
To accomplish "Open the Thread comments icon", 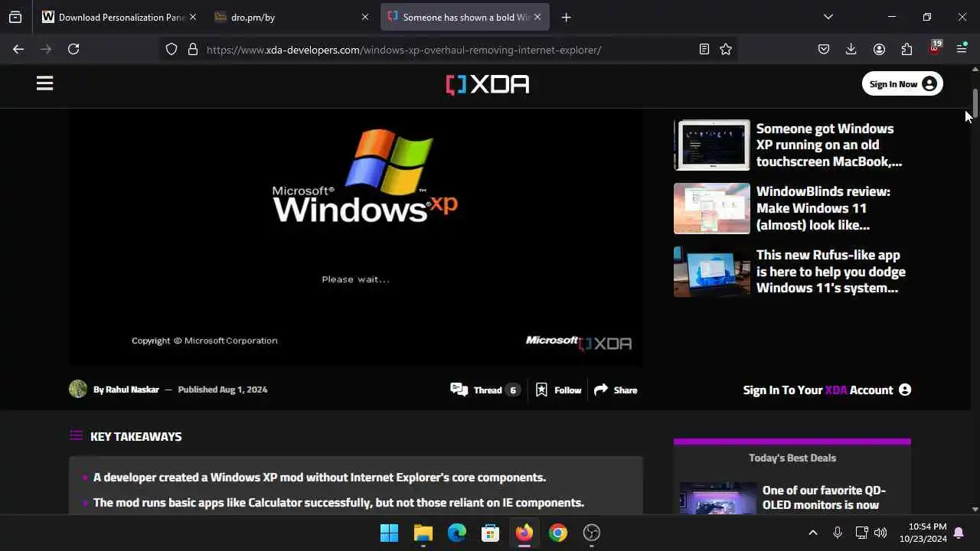I will (x=459, y=390).
